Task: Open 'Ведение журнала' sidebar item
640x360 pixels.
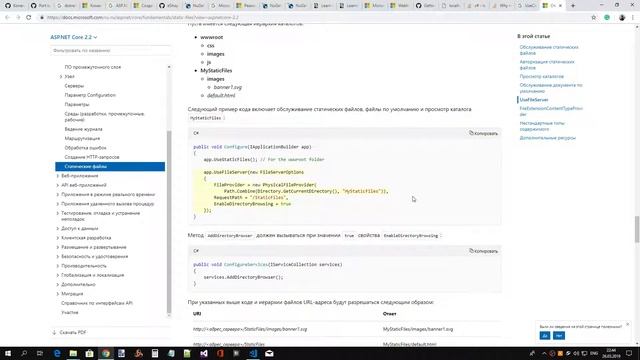Action: (x=83, y=129)
